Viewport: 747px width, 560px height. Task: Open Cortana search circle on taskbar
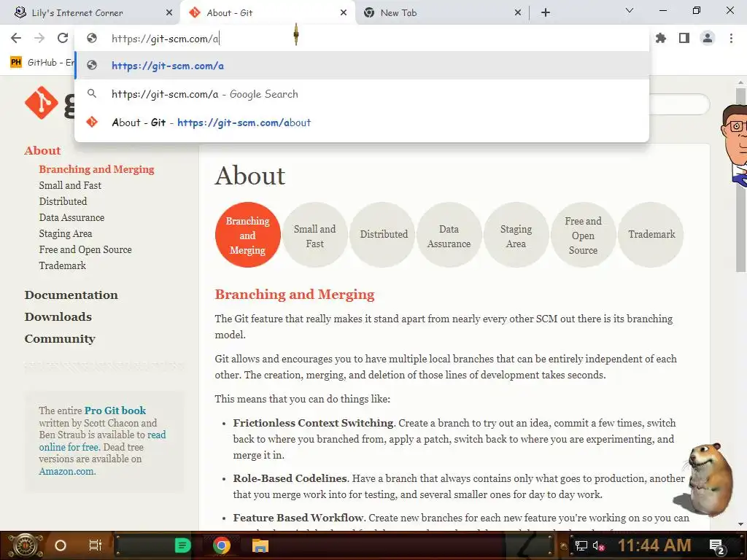coord(61,545)
